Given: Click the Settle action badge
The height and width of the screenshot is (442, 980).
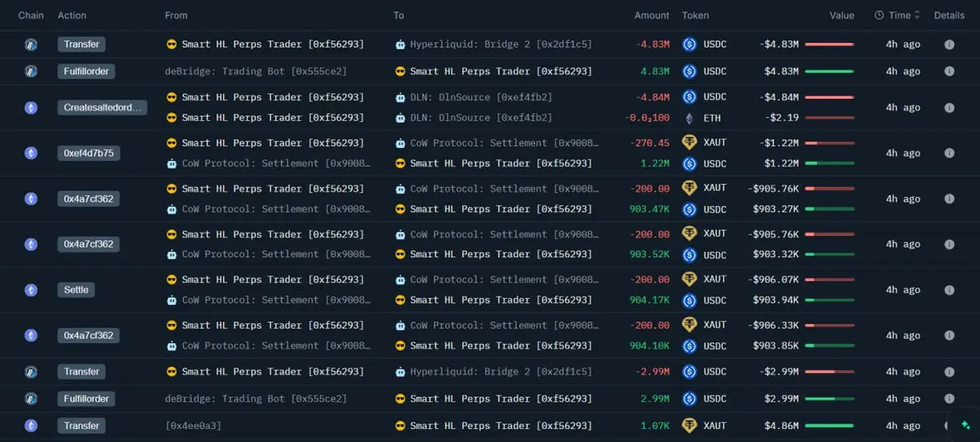Looking at the screenshot, I should (76, 289).
